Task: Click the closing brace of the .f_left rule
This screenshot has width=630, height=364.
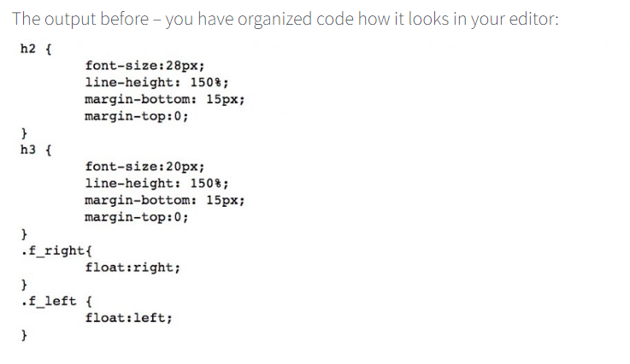Action: (x=26, y=336)
